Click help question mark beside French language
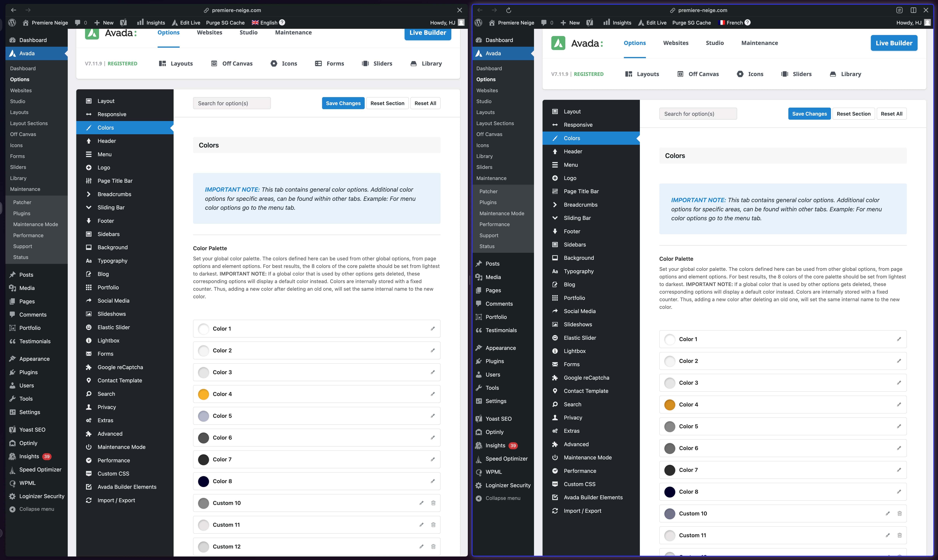The height and width of the screenshot is (560, 938). click(747, 23)
